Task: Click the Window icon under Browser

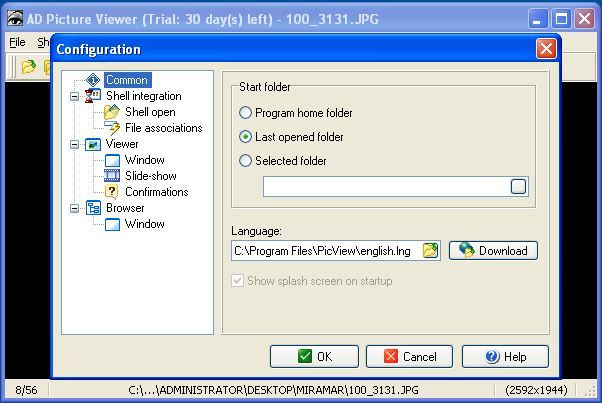Action: [x=112, y=224]
